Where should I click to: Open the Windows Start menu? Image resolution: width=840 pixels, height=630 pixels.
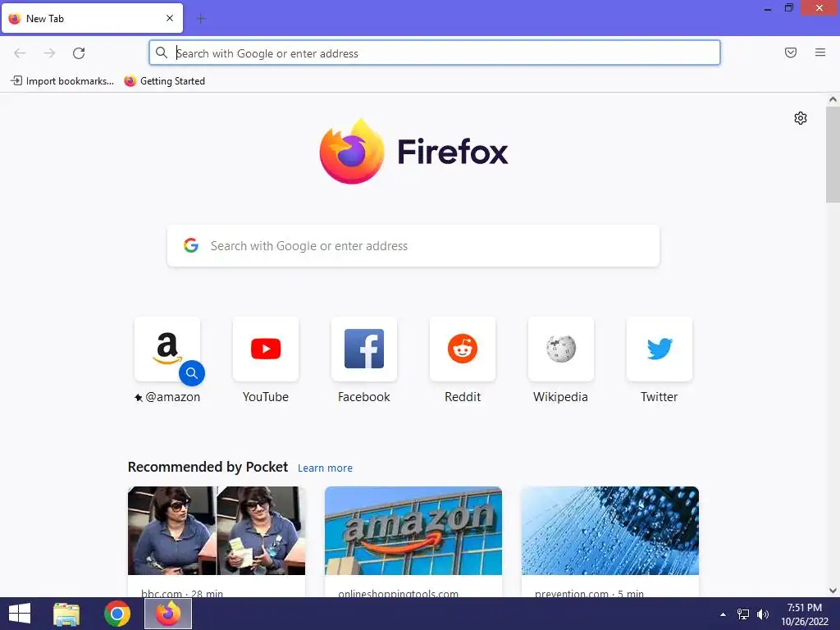20,614
